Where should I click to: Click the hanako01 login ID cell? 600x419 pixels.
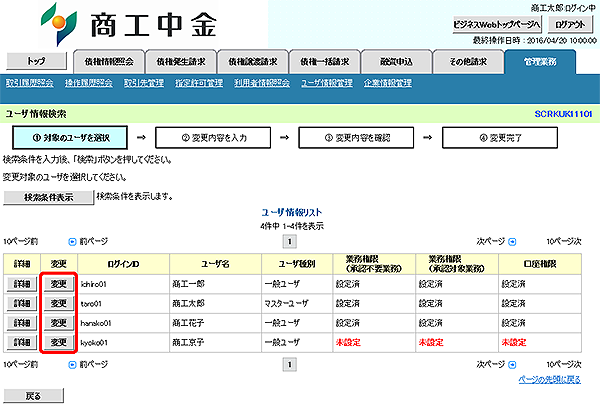tap(124, 323)
